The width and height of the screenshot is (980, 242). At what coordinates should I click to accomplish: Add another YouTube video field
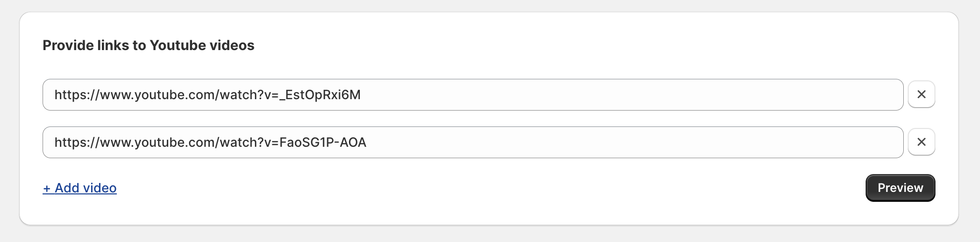pyautogui.click(x=80, y=188)
